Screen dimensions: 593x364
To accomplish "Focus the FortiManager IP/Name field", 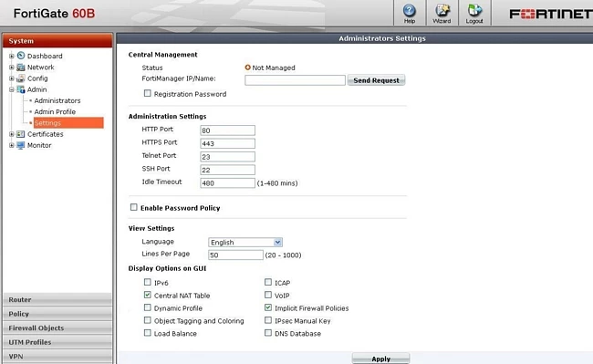I will (295, 80).
